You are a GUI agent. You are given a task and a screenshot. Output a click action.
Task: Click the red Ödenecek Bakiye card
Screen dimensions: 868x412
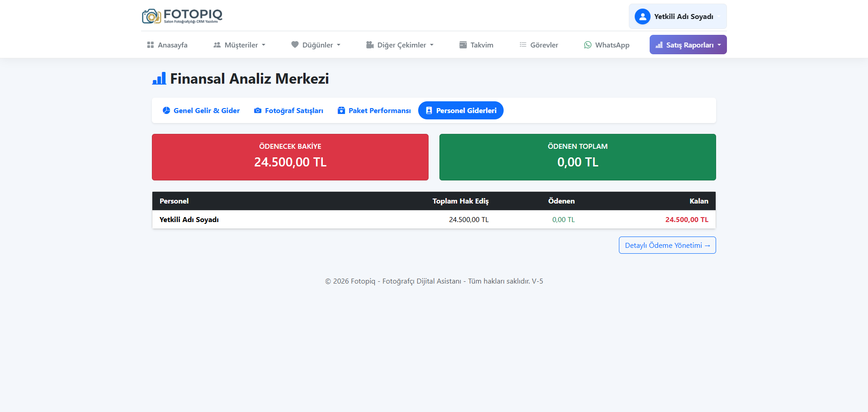290,157
